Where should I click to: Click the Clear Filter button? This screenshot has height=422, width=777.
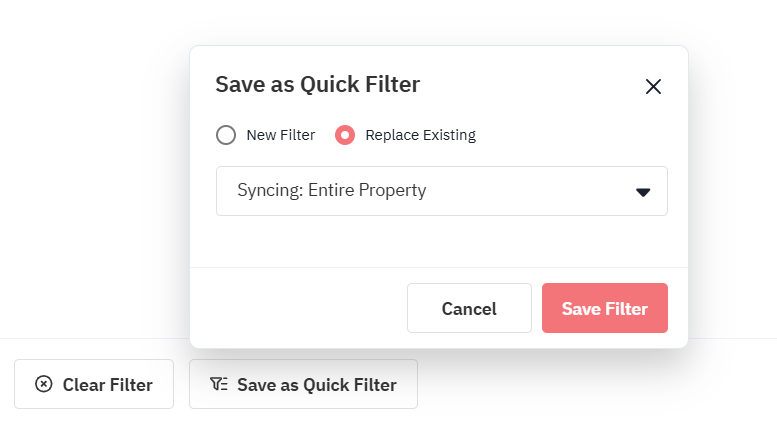94,384
